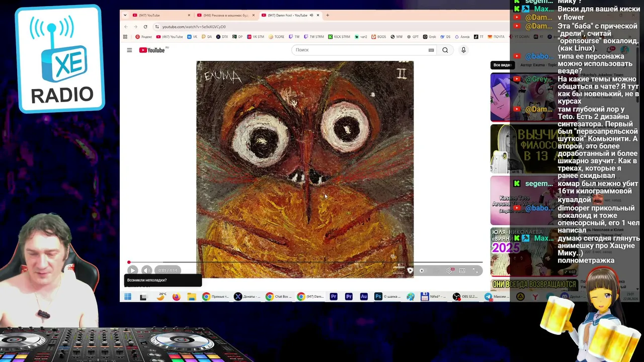The image size is (644, 362).
Task: Open the YouTube guide hamburger menu
Action: (129, 50)
